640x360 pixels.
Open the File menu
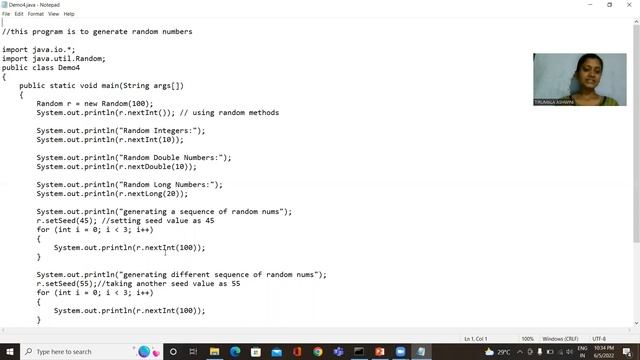[x=6, y=14]
